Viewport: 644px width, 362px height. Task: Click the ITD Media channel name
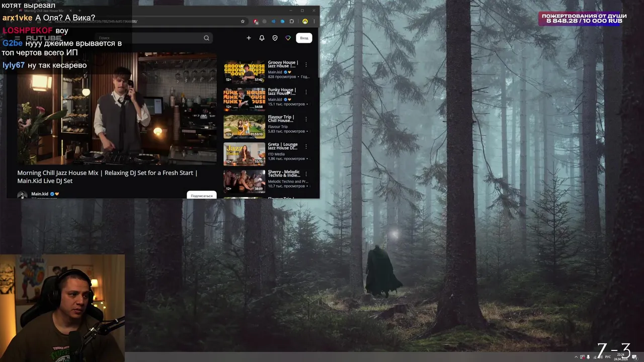276,154
